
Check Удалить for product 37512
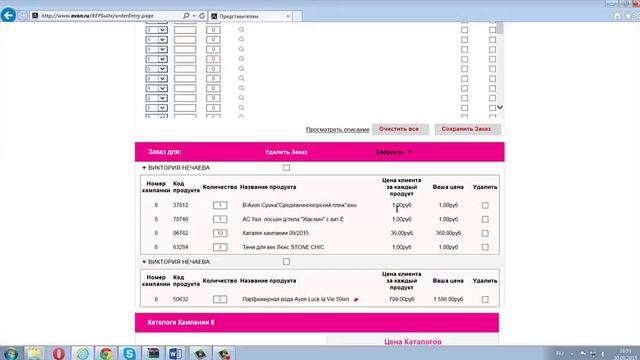coord(485,205)
